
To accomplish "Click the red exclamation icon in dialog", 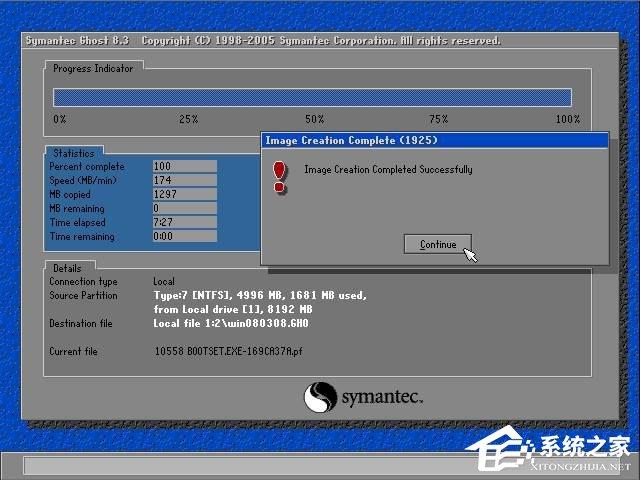I will [280, 176].
